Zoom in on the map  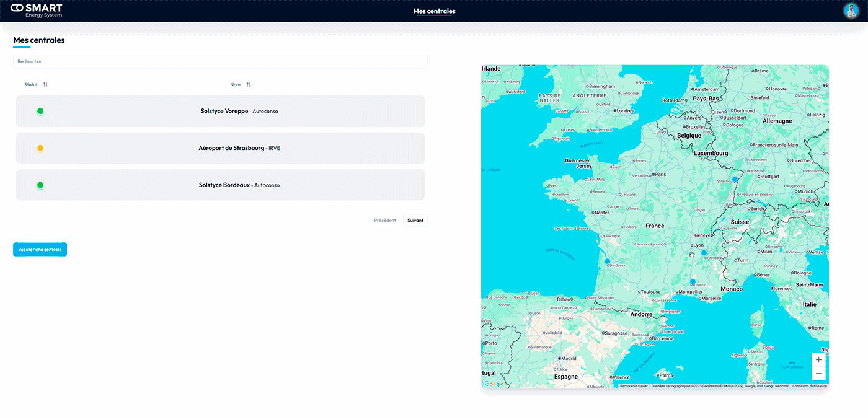(818, 360)
